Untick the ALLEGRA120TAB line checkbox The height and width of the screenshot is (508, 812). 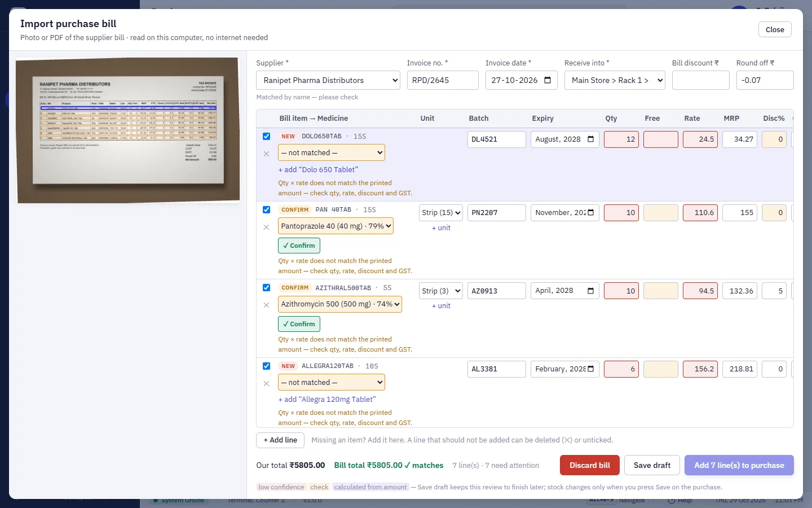point(266,366)
